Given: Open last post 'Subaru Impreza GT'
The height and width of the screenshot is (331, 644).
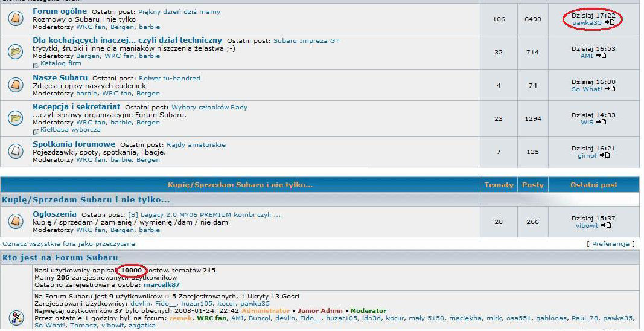Looking at the screenshot, I should pos(306,40).
